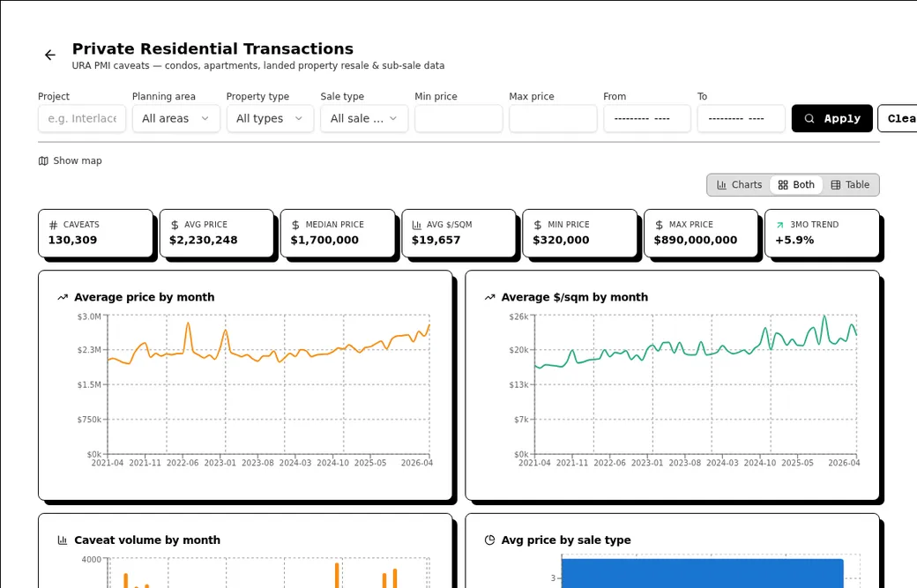Click the map icon beside Show map
Viewport: 917px width, 588px height.
pos(43,160)
